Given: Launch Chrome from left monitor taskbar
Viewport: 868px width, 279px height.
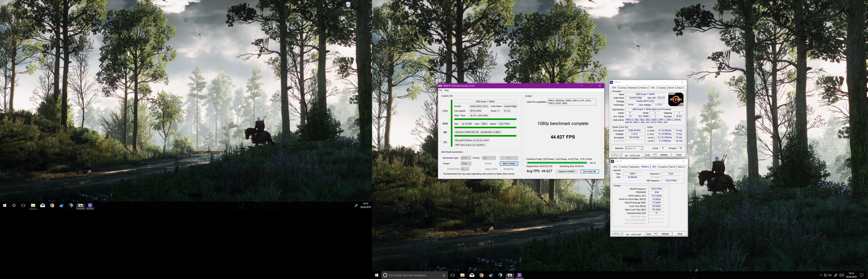Looking at the screenshot, I should tap(52, 205).
